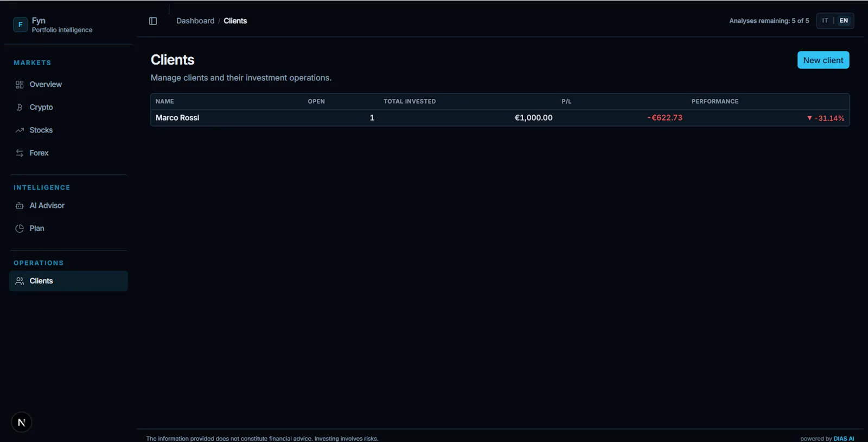
Task: Click the Plan pie chart icon
Action: 20,229
